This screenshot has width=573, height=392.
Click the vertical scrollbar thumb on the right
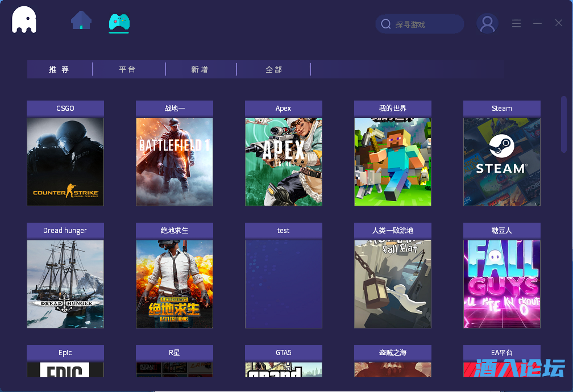point(563,124)
